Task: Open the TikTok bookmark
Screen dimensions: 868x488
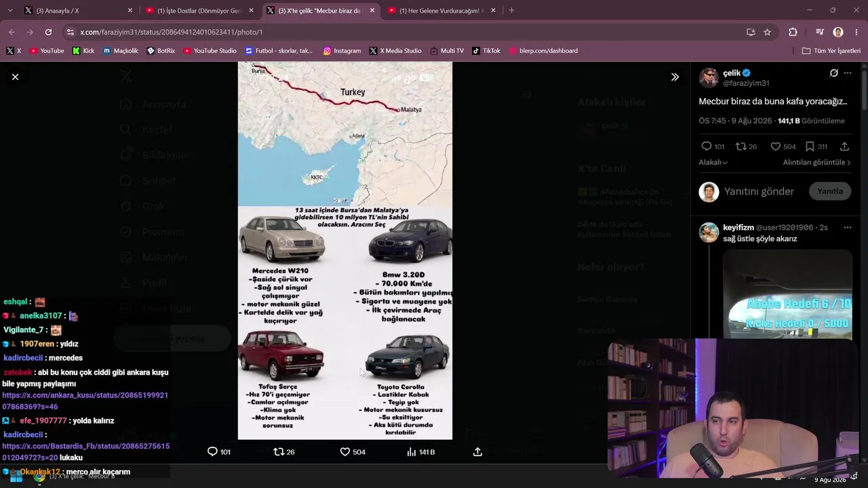Action: pos(486,51)
